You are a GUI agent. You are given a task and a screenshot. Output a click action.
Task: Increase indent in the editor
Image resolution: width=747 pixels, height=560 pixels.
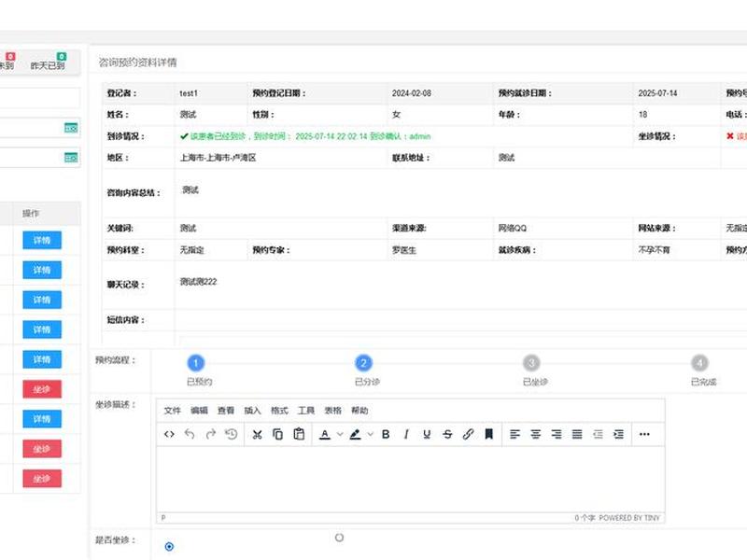tap(618, 434)
